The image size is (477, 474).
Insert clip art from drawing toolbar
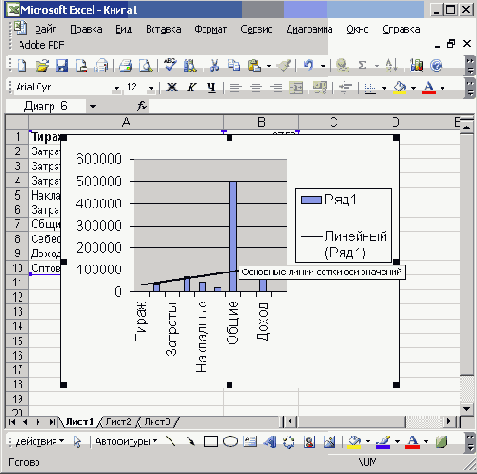coord(309,442)
